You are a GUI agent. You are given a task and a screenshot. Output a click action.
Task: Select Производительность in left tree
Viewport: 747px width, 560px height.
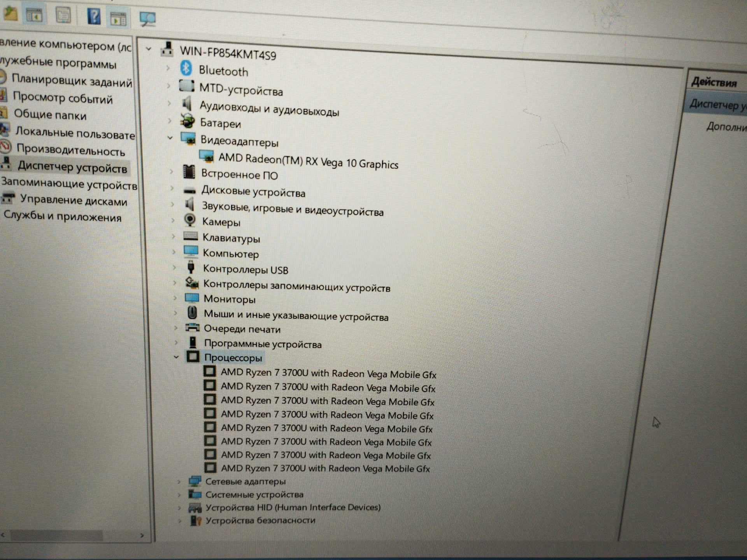(x=70, y=149)
